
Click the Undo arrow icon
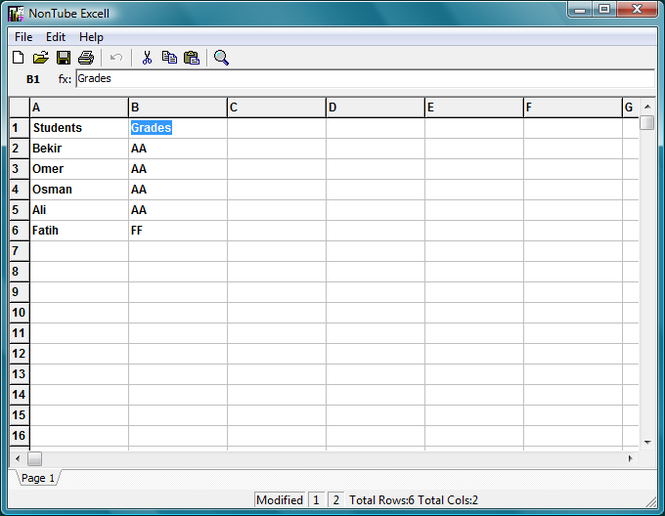click(x=116, y=58)
